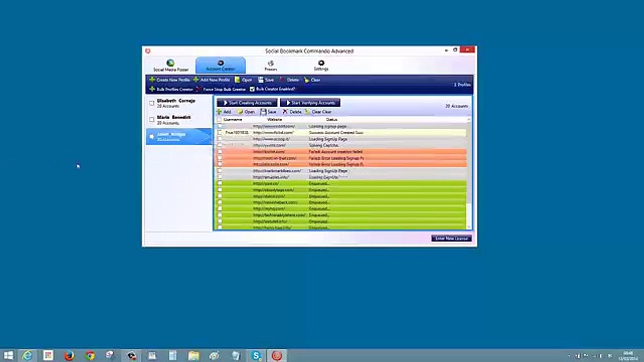Click the Failed Account creation failed status

(336, 152)
